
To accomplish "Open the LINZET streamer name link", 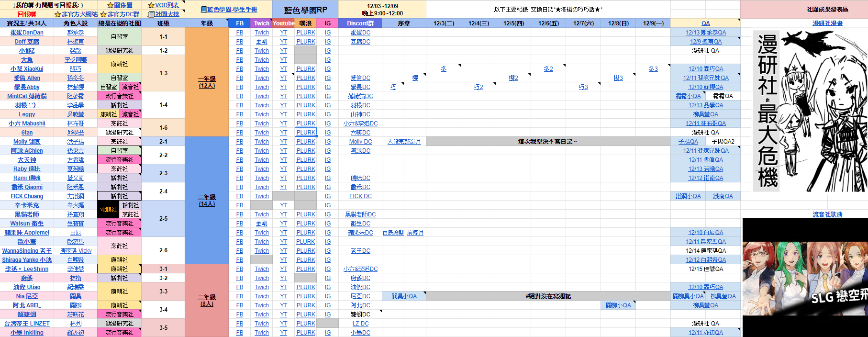I will point(27,324).
